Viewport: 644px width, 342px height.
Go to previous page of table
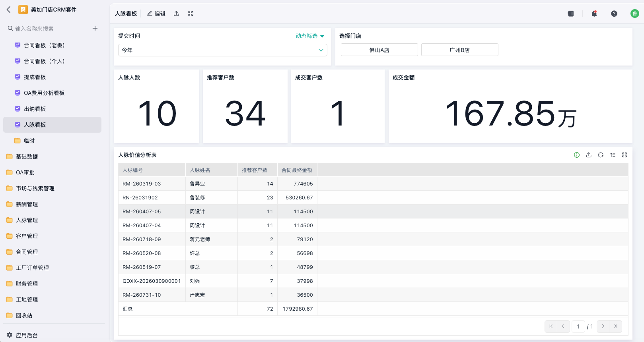click(563, 327)
